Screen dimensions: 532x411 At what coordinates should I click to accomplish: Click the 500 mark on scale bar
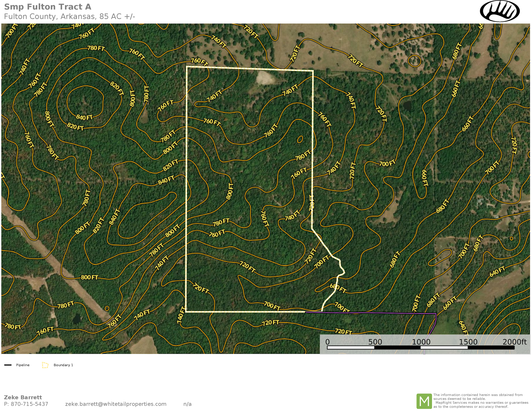[x=375, y=342]
